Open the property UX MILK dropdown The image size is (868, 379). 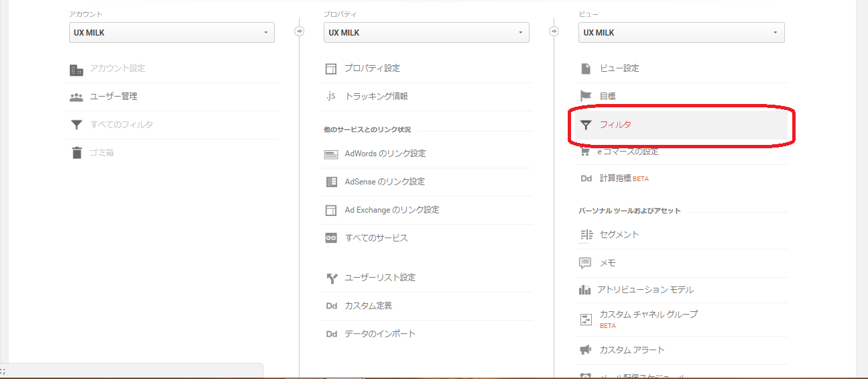click(x=426, y=33)
